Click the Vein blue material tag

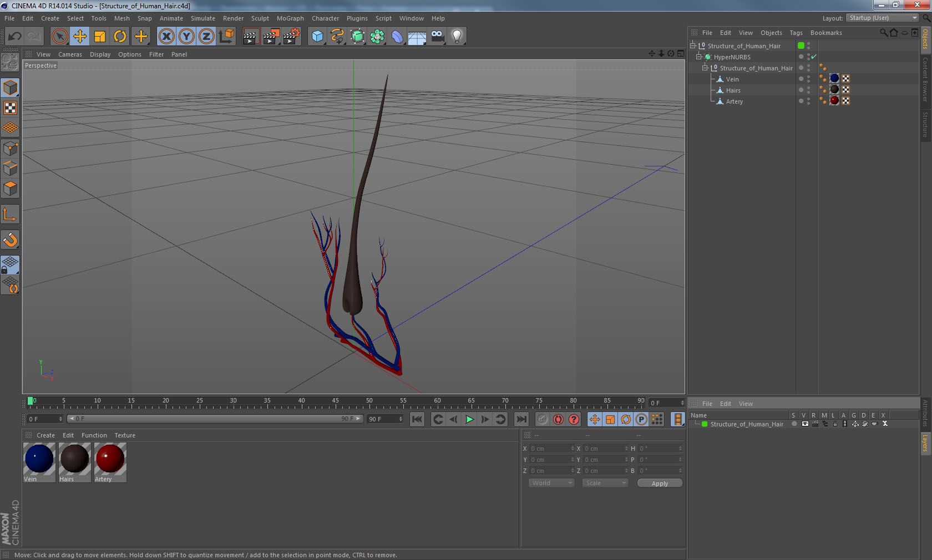834,79
